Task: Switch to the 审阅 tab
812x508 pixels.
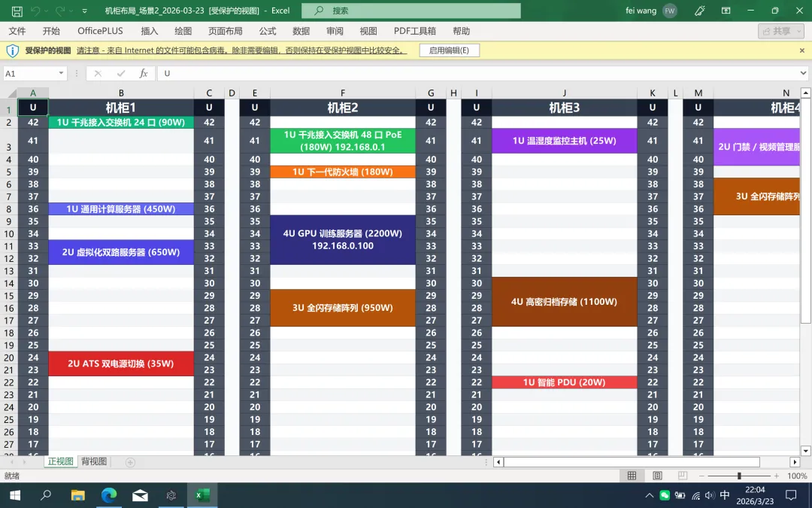Action: click(x=335, y=31)
